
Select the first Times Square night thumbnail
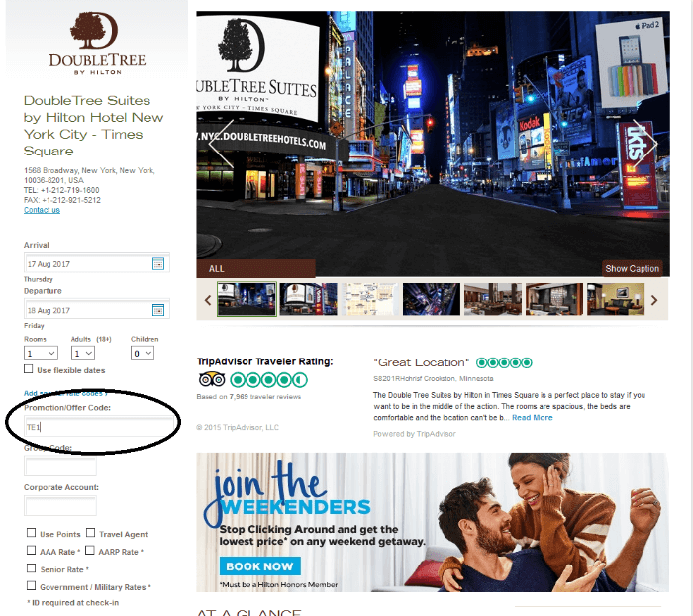point(247,299)
